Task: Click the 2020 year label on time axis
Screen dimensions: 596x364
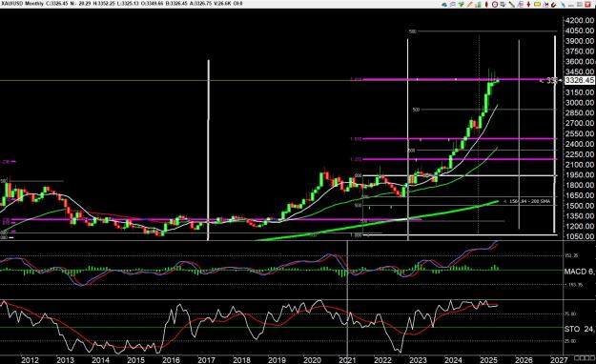Action: 312,360
